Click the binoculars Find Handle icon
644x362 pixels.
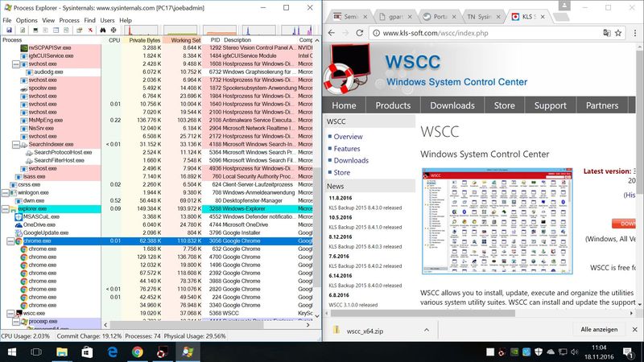pyautogui.click(x=103, y=31)
